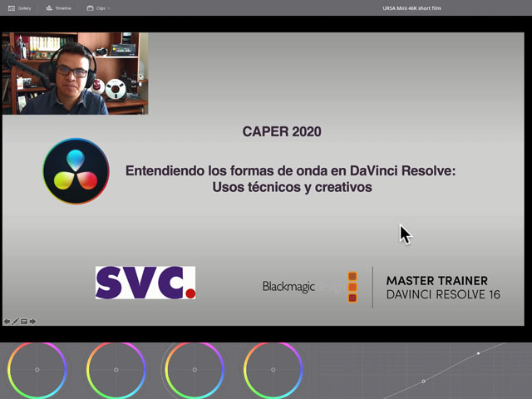532x399 pixels.
Task: Open the Gallery panel
Action: click(19, 8)
